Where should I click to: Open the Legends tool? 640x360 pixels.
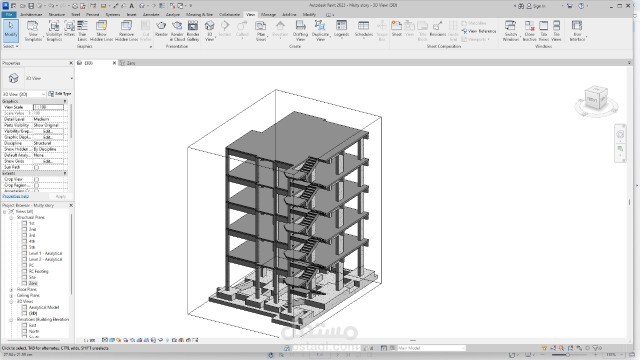(341, 29)
